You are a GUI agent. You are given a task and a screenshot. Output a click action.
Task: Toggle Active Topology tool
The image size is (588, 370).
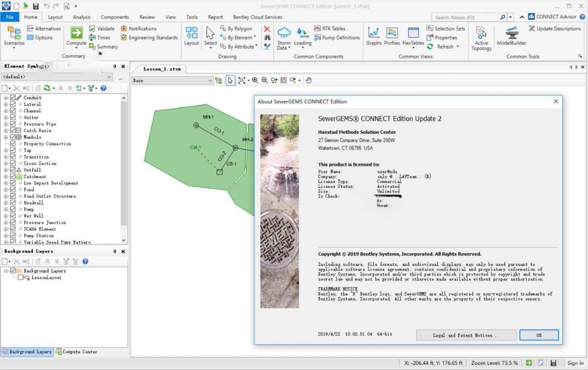click(x=481, y=38)
